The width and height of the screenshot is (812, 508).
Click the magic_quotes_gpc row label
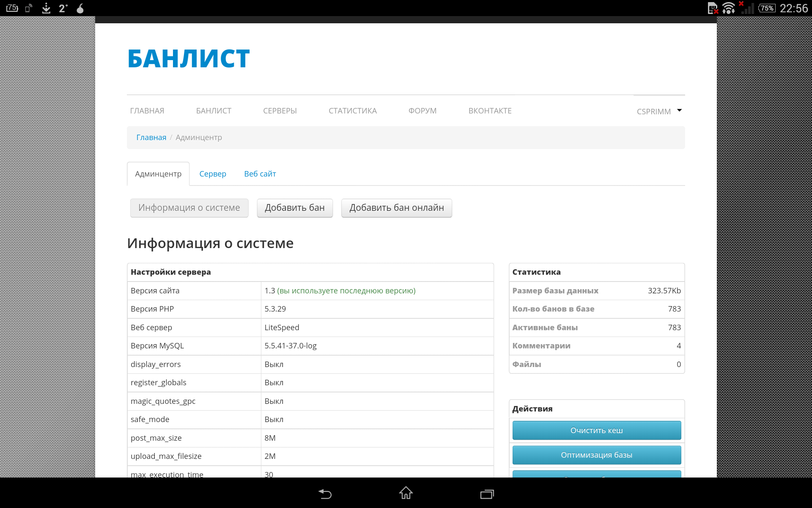click(163, 401)
